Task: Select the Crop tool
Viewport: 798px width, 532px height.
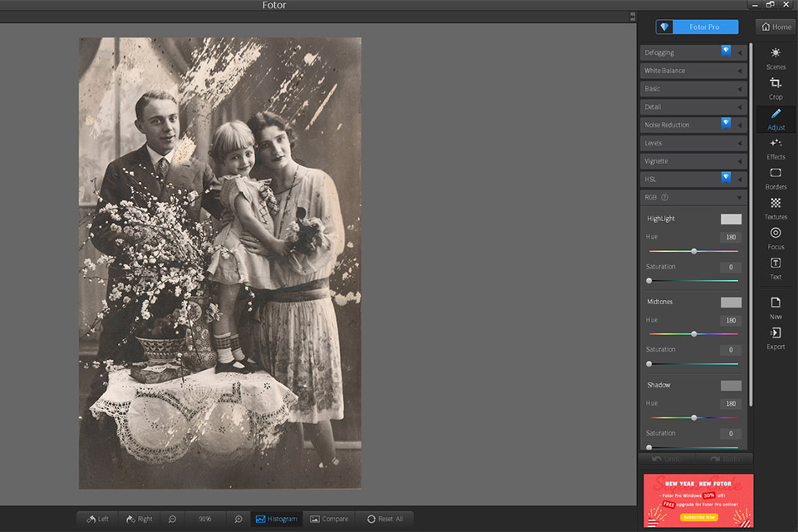Action: coord(775,87)
